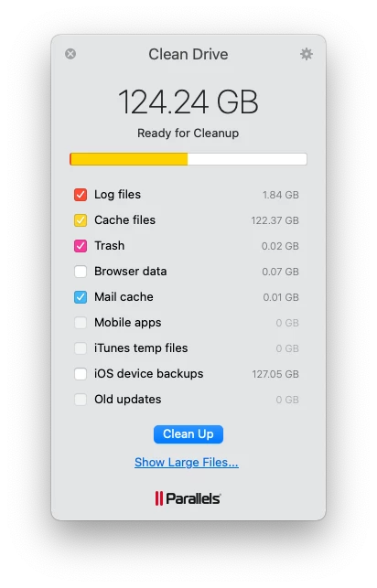
Task: Click the Browser data label
Action: click(x=131, y=271)
